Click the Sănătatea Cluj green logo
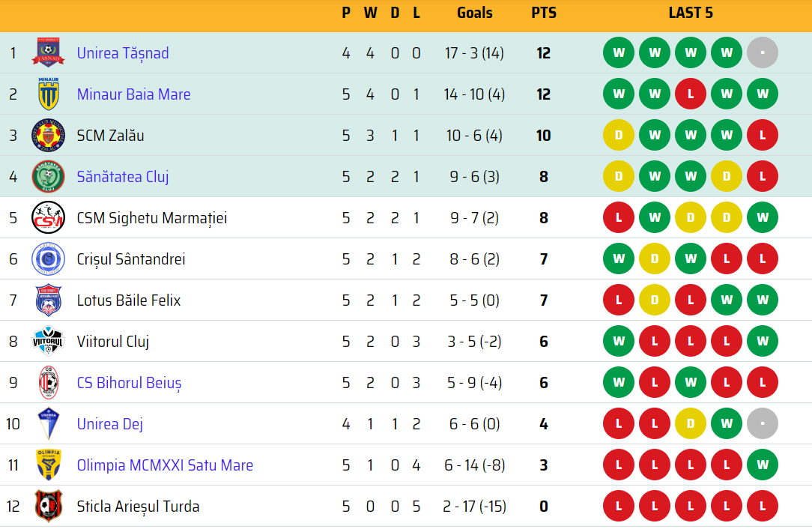This screenshot has height=529, width=812. tap(48, 177)
